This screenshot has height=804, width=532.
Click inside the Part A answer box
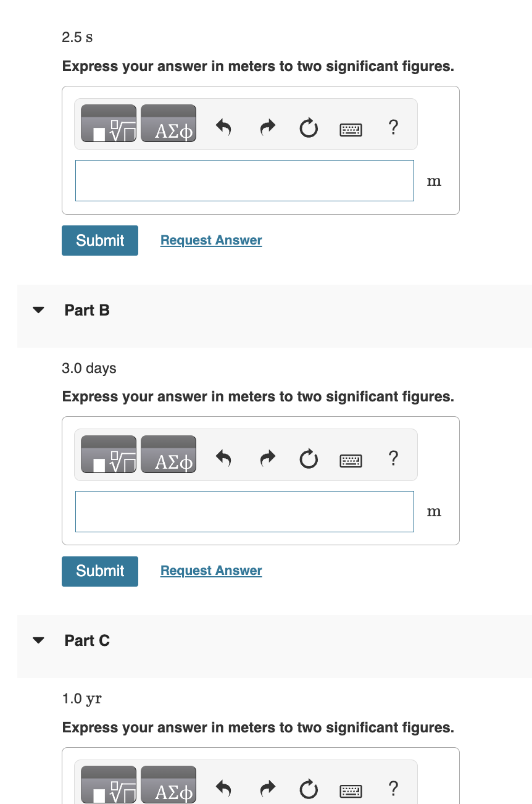(x=244, y=180)
